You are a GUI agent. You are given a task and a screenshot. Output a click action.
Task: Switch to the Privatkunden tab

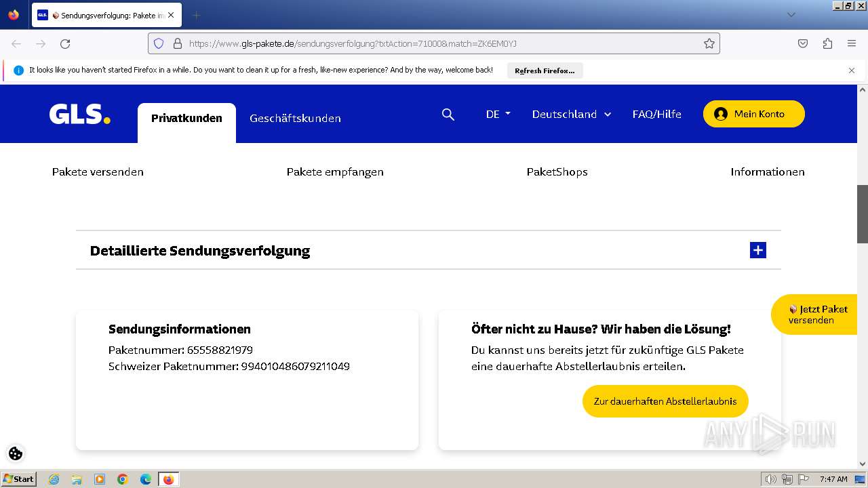(186, 119)
